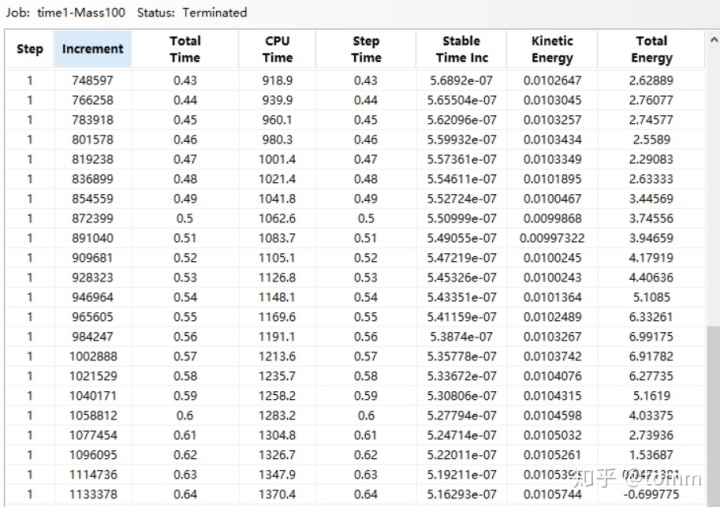This screenshot has width=720, height=507.
Task: Select increment cell 836899
Action: click(92, 179)
